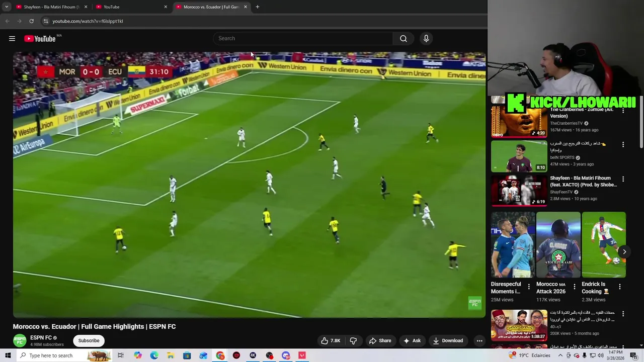Image resolution: width=644 pixels, height=362 pixels.
Task: Open the Windows Start menu
Action: [8, 355]
